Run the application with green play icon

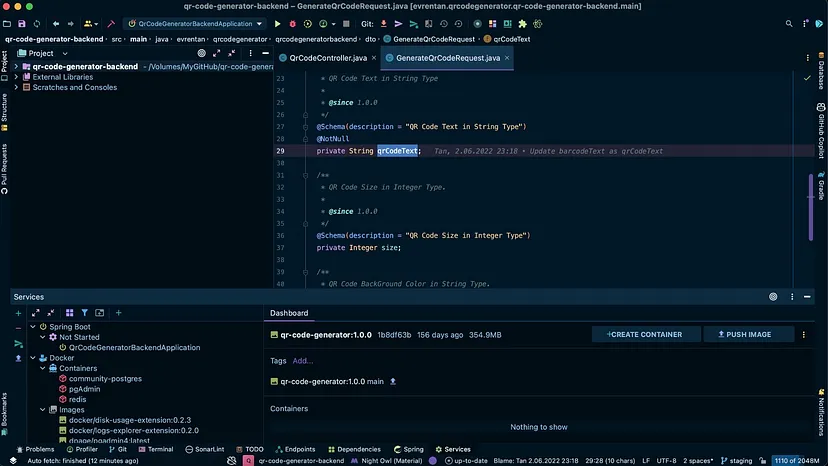(277, 24)
